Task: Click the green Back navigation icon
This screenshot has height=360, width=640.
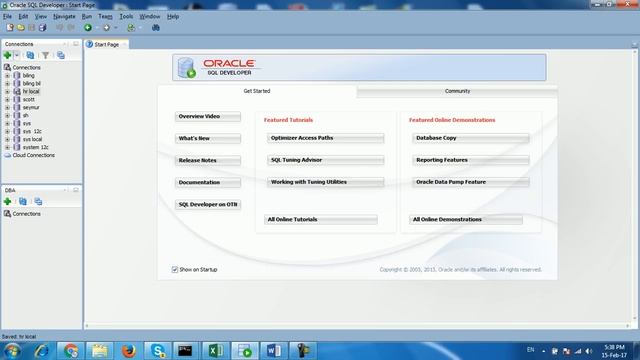Action: click(88, 27)
